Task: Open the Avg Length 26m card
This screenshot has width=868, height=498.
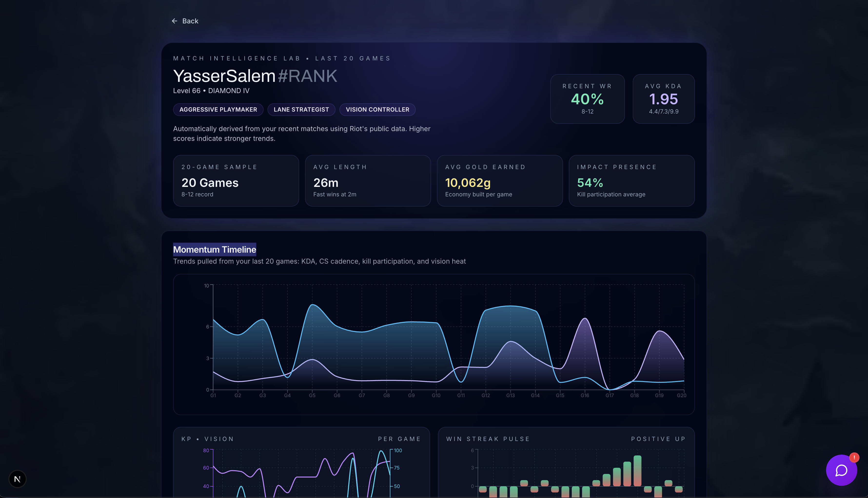Action: [x=368, y=181]
